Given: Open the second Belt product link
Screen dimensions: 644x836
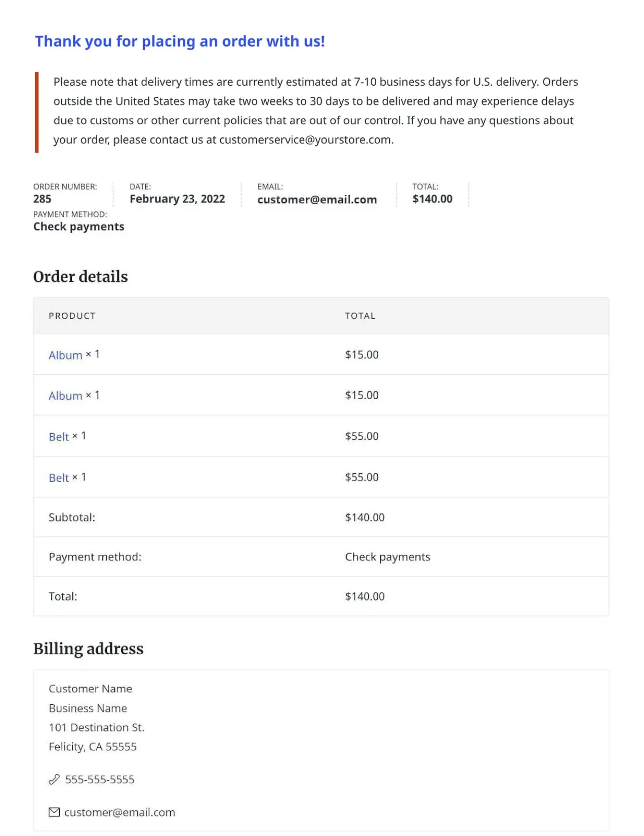Looking at the screenshot, I should pos(59,478).
